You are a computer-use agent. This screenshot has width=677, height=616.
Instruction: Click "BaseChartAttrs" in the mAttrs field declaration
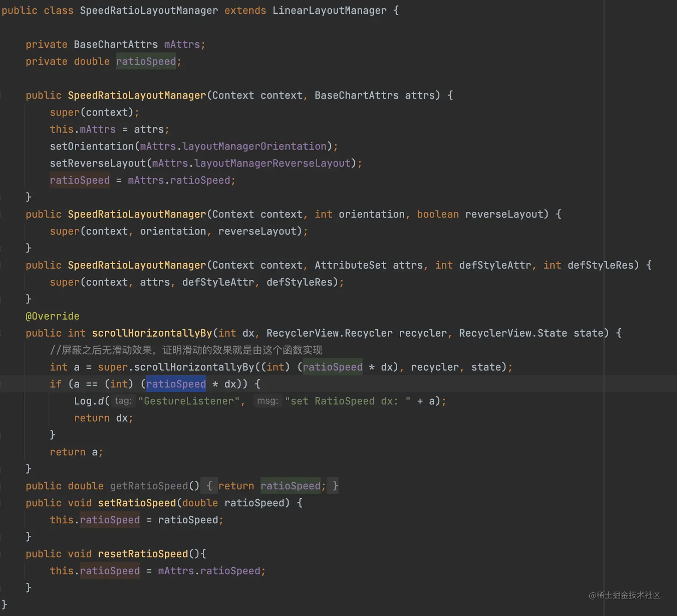coord(116,44)
